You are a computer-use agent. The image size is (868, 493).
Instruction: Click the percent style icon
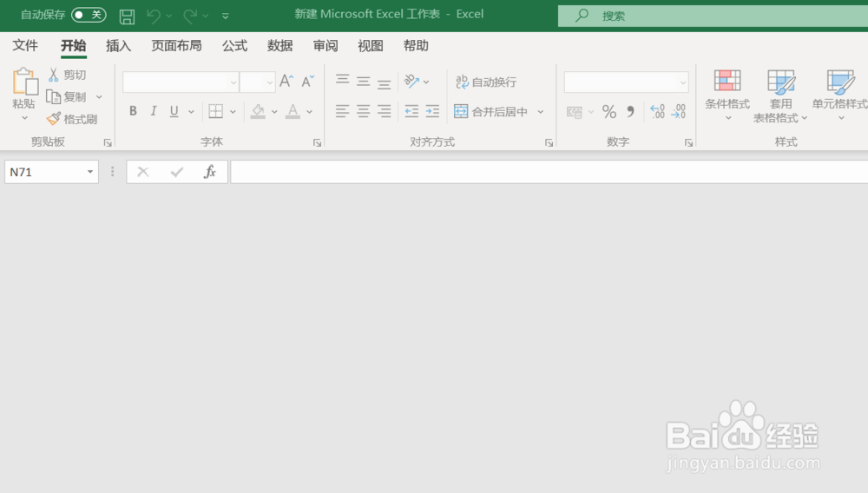pos(609,112)
